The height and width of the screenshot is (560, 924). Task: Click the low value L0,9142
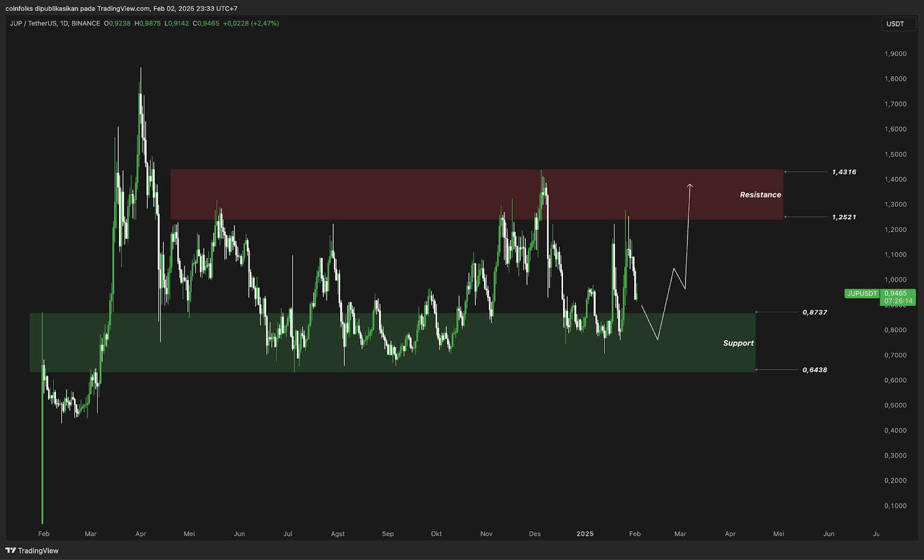[177, 24]
